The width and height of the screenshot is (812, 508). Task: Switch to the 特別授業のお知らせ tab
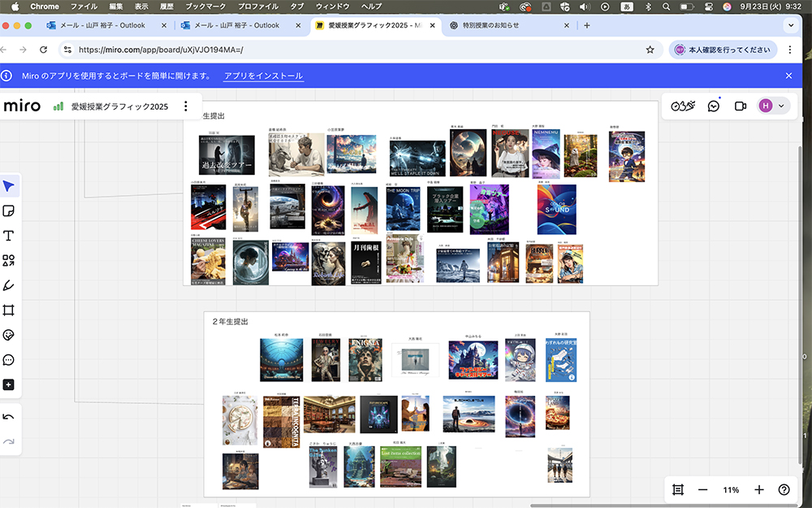(x=490, y=25)
